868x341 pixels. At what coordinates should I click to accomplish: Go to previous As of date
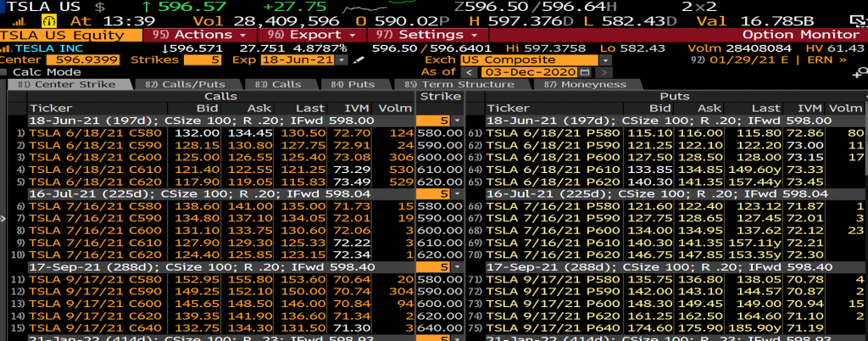[469, 72]
